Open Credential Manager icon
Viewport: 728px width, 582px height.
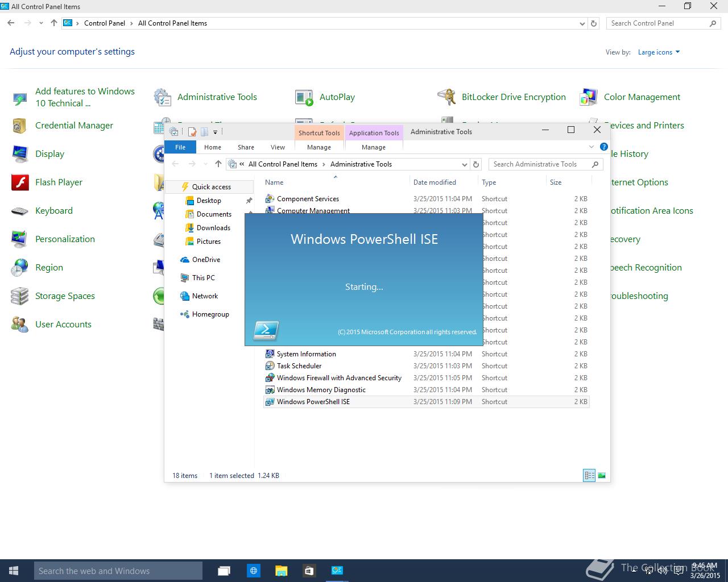(20, 126)
